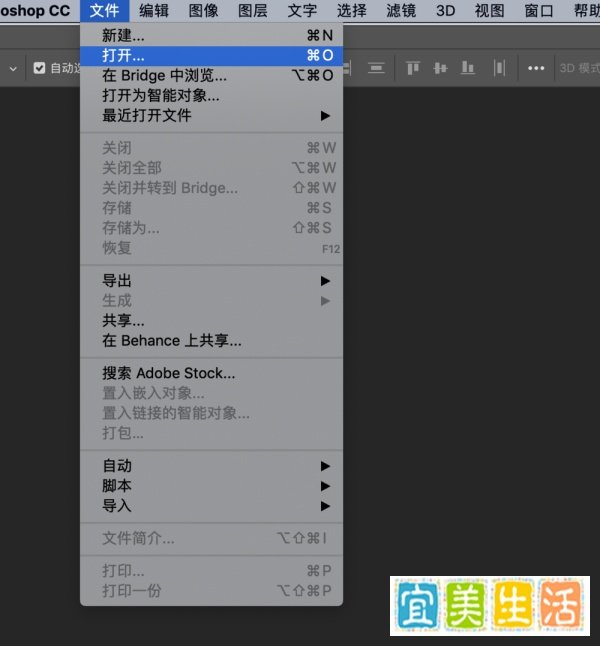The width and height of the screenshot is (600, 646).
Task: Open the 窗口 menu
Action: click(539, 11)
